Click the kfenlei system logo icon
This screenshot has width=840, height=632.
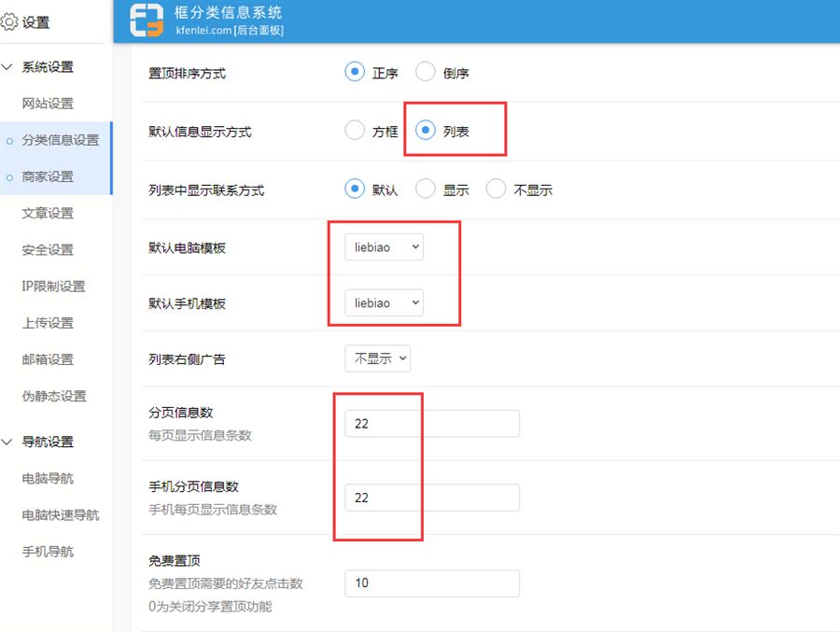pos(147,21)
